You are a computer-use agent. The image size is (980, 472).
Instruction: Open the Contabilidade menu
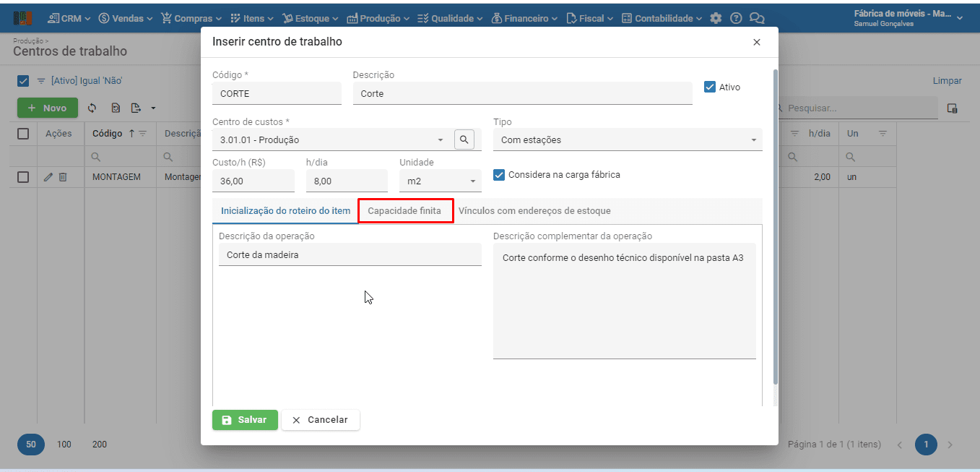click(x=662, y=18)
